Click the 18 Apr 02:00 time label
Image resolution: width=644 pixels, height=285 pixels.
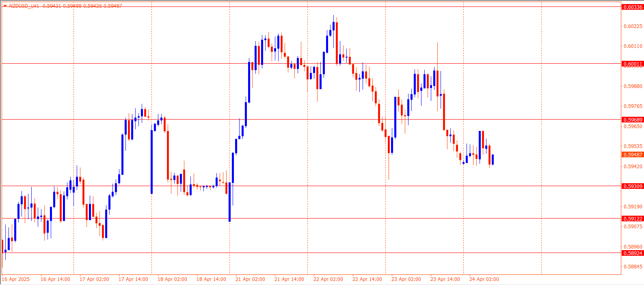[x=172, y=279]
